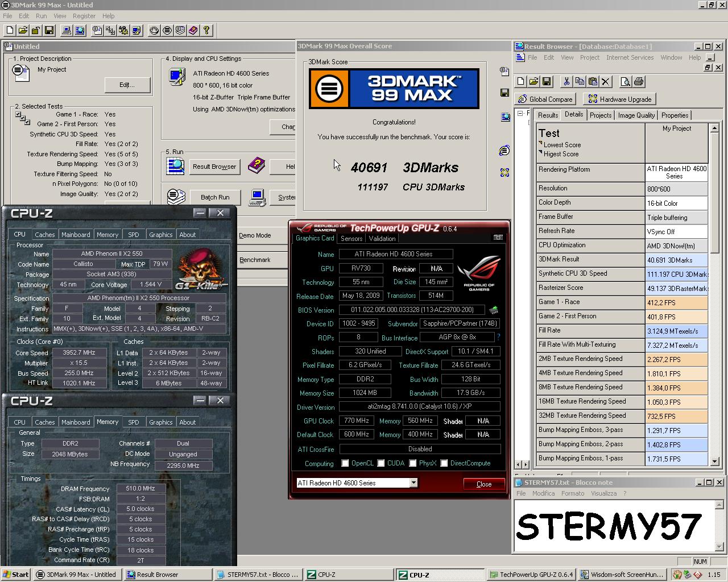Open the SPD tab in the lower CPU-Z window

point(134,422)
